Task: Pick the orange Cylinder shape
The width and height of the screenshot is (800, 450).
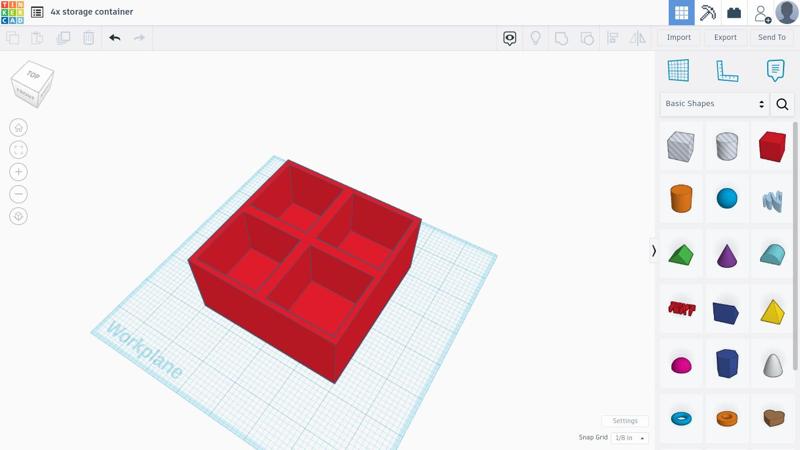Action: (681, 198)
